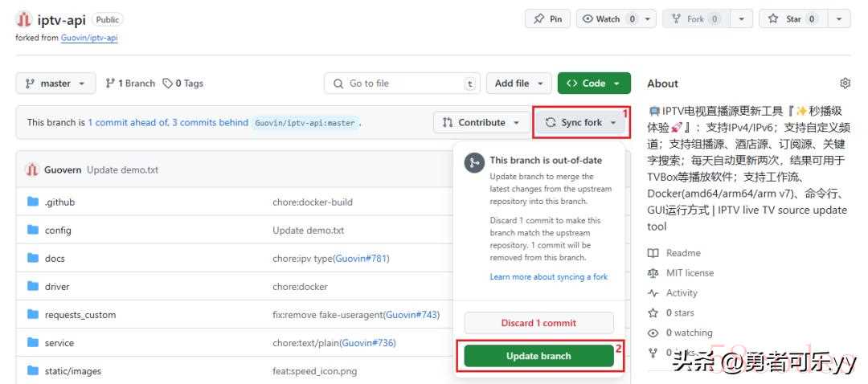This screenshot has height=384, width=868.
Task: Open the docs folder icon
Action: tap(33, 258)
